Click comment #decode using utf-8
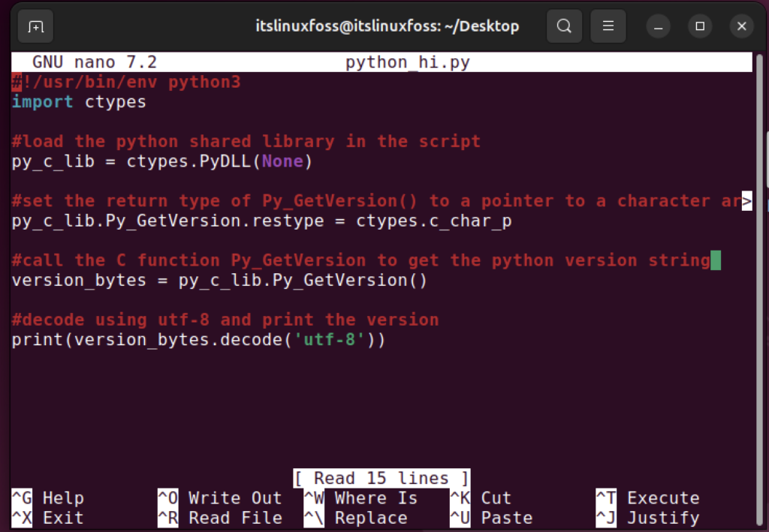 click(225, 320)
